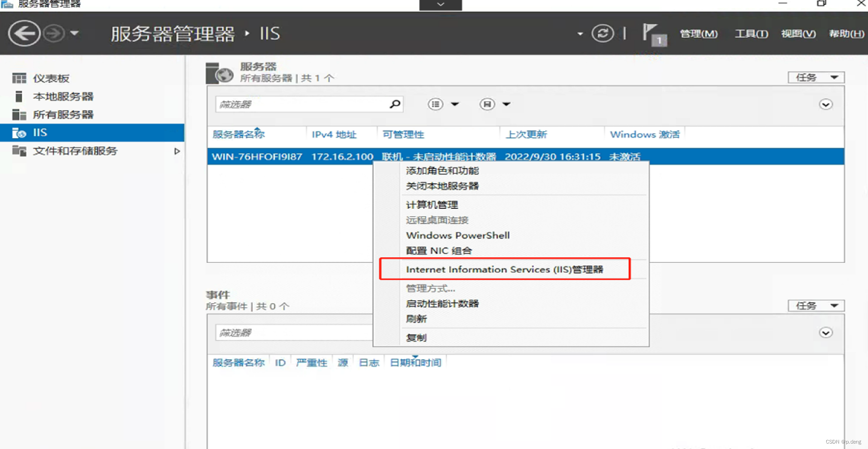The height and width of the screenshot is (449, 868).
Task: Open the navigation history dropdown arrow
Action: (x=75, y=33)
